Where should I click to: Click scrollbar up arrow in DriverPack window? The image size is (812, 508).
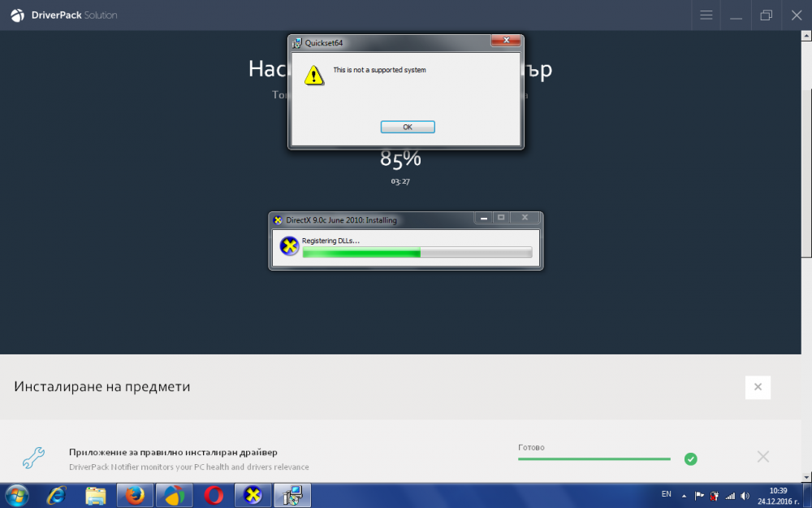click(806, 36)
